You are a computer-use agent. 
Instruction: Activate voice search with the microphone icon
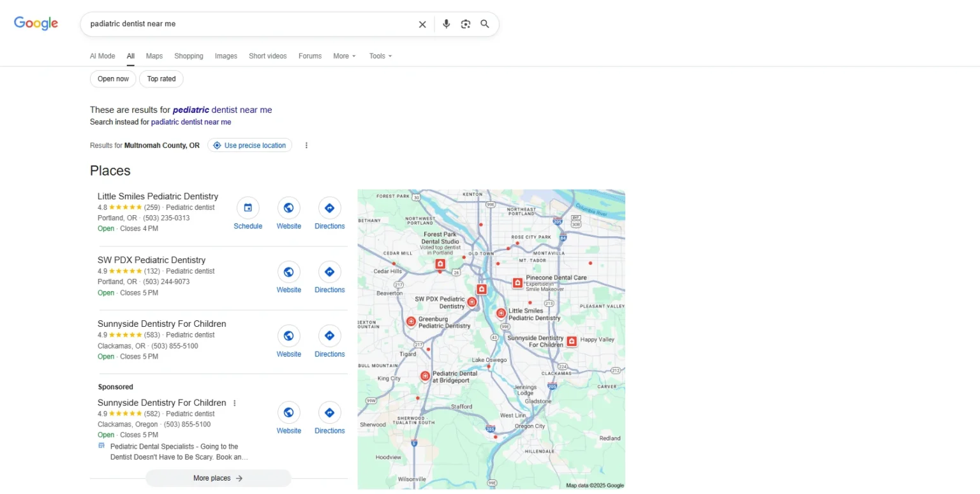click(x=446, y=24)
